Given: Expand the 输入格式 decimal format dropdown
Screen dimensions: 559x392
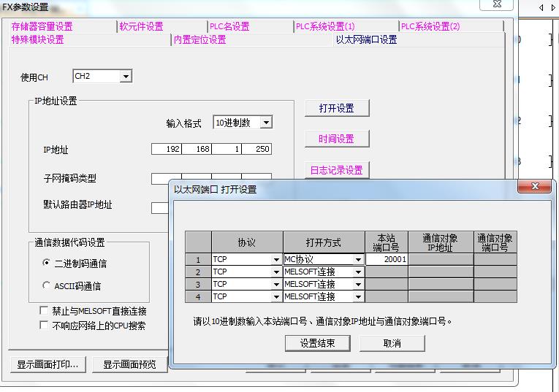Looking at the screenshot, I should coord(265,123).
